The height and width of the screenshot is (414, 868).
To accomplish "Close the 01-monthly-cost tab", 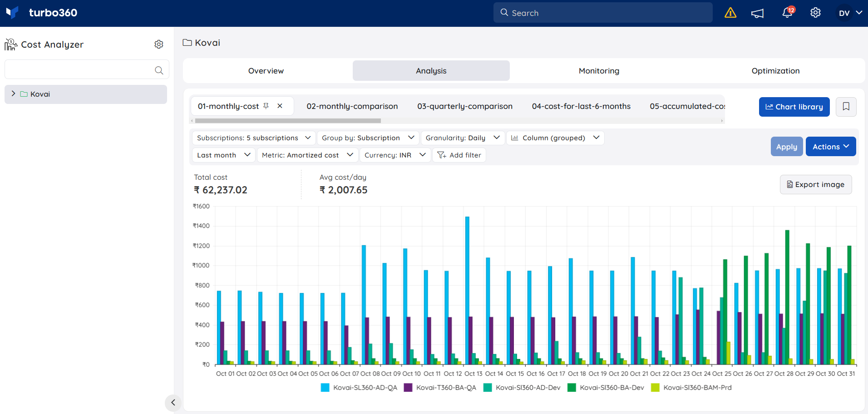I will pyautogui.click(x=280, y=106).
